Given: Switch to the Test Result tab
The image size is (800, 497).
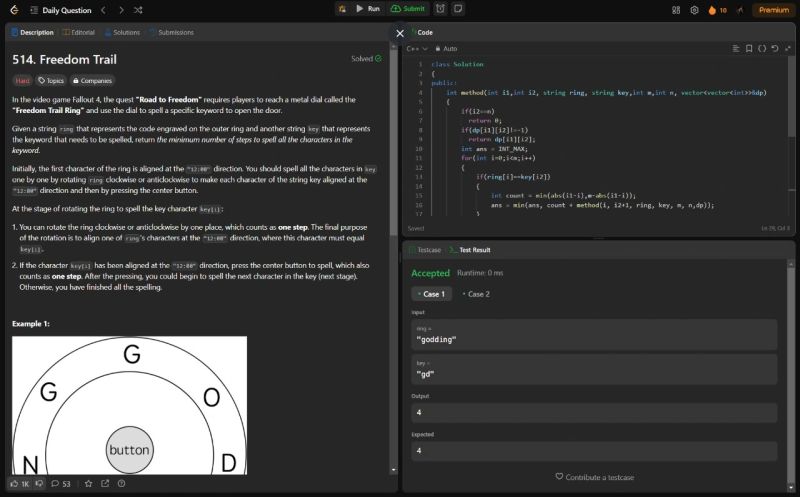Looking at the screenshot, I should [470, 250].
